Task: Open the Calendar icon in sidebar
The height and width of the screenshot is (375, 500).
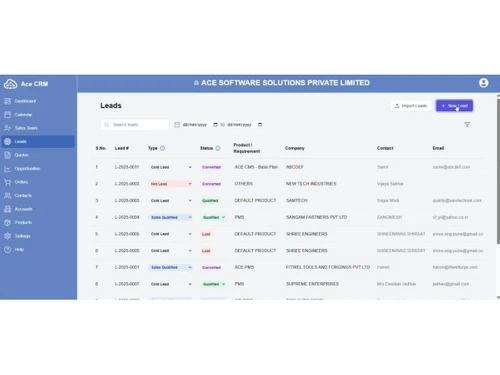Action: pos(7,115)
